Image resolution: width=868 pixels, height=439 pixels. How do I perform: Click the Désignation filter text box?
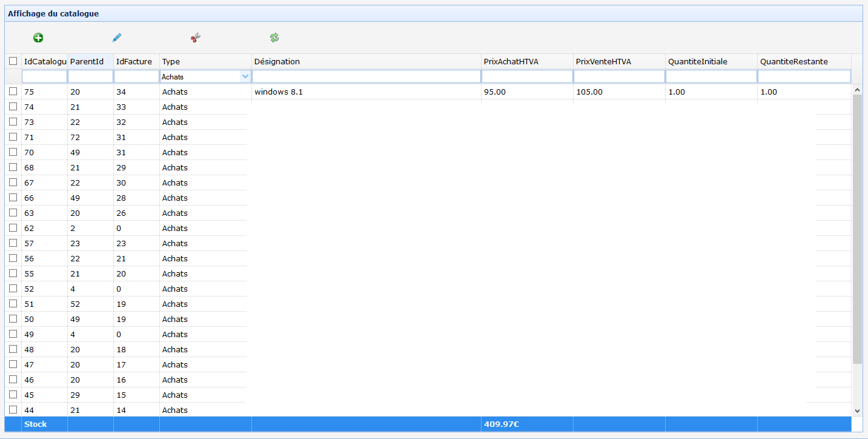366,77
